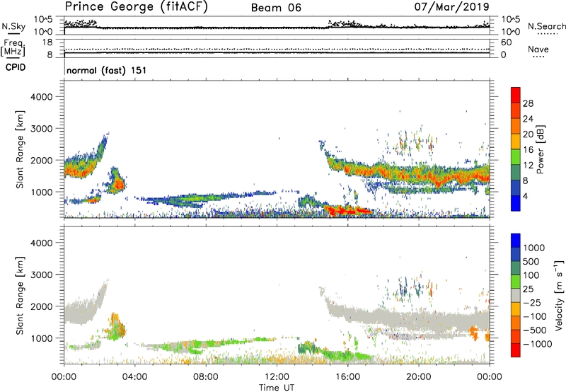
Task: Click the date '07/Mar/2019'
Action: [451, 6]
